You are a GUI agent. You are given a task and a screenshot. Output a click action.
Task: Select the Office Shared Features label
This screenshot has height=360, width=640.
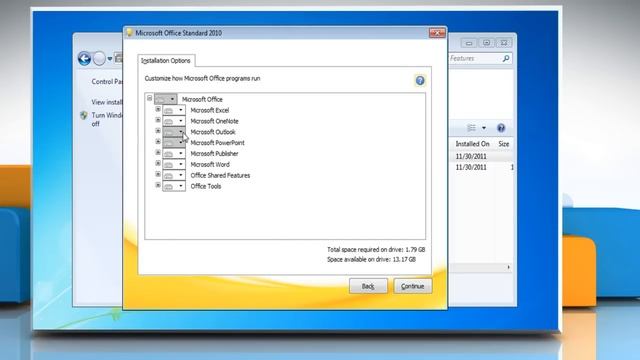220,176
